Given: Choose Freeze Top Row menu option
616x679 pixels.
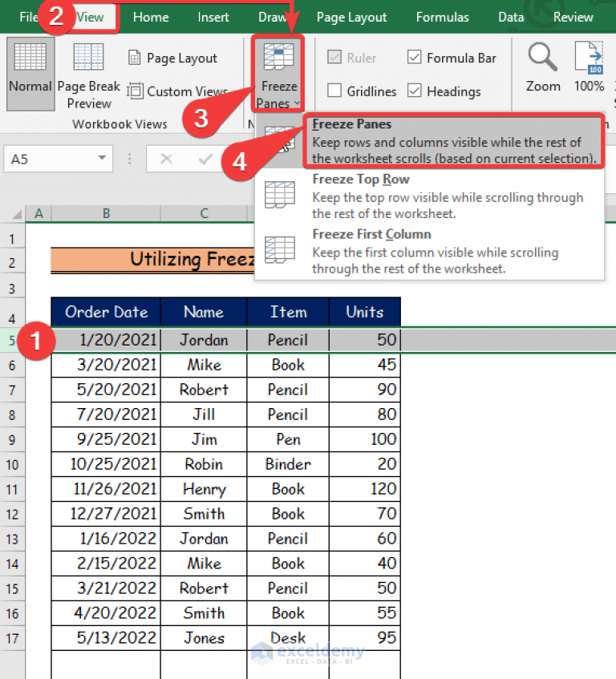Looking at the screenshot, I should (x=430, y=196).
